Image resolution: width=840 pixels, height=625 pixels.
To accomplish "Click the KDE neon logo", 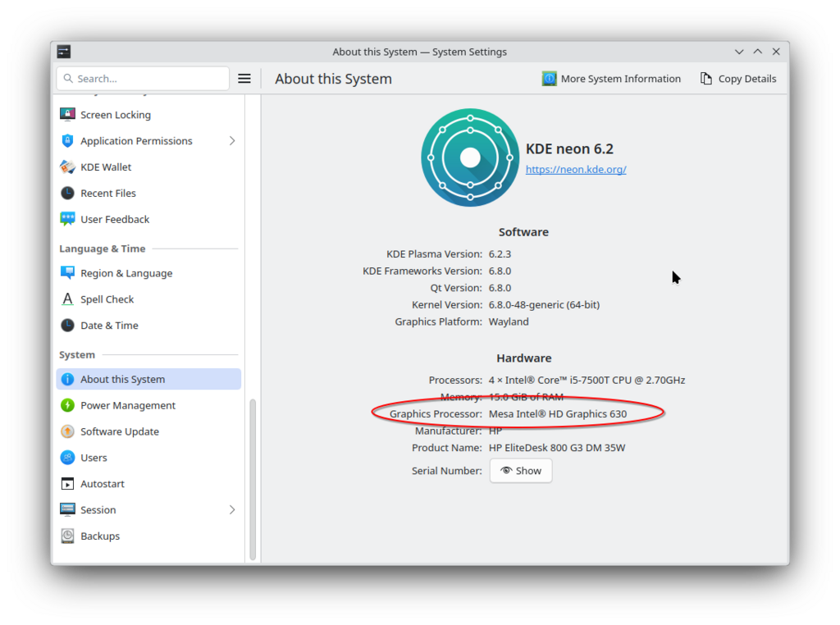I will tap(470, 157).
